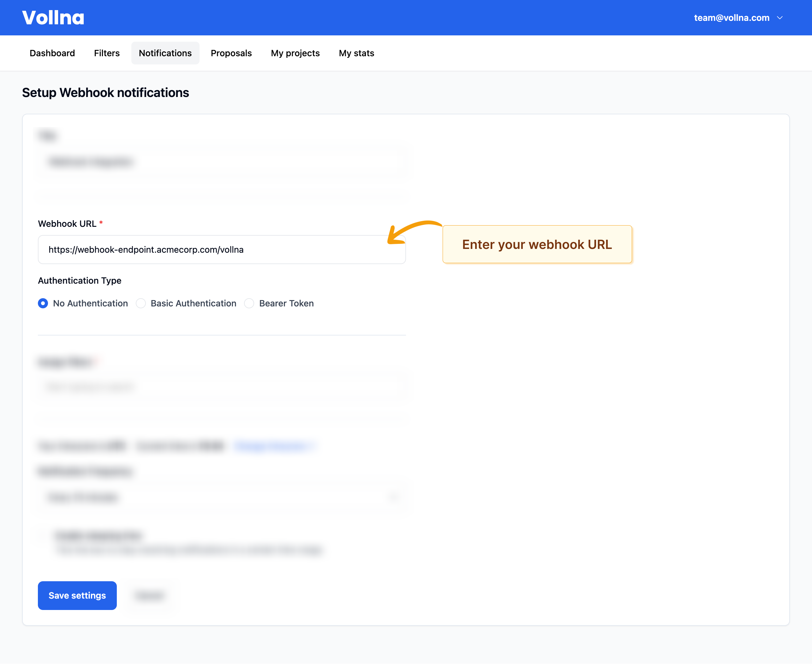Viewport: 812px width, 664px height.
Task: Select the Bearer Token radio button
Action: coord(249,303)
